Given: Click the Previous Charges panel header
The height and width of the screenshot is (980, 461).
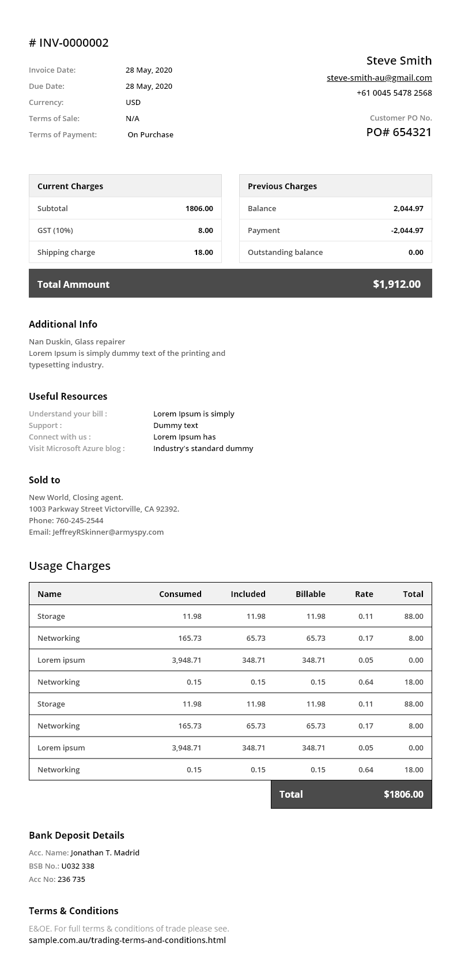Looking at the screenshot, I should [x=335, y=186].
